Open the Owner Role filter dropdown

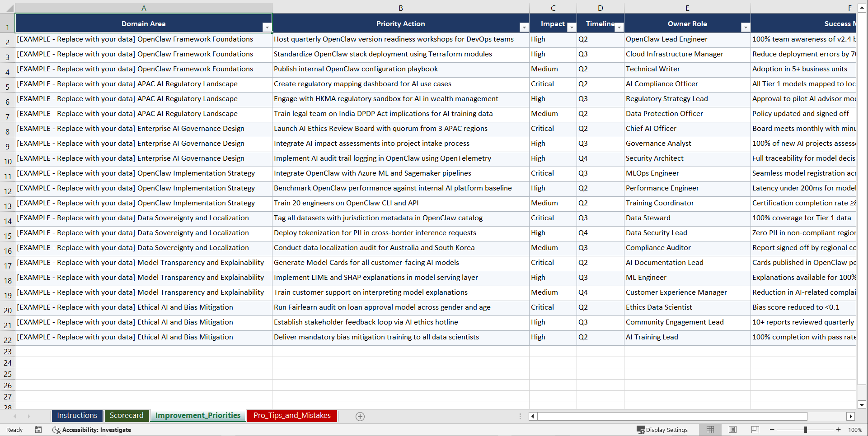point(746,27)
